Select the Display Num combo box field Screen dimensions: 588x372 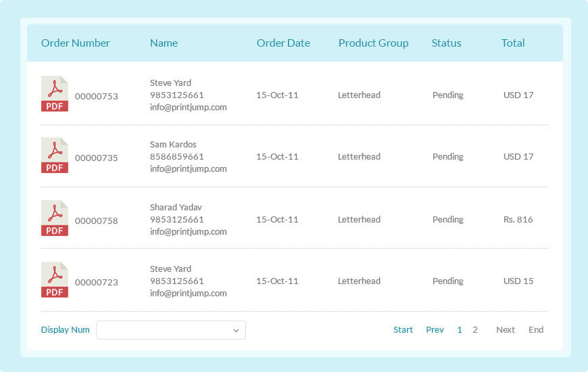coord(171,330)
